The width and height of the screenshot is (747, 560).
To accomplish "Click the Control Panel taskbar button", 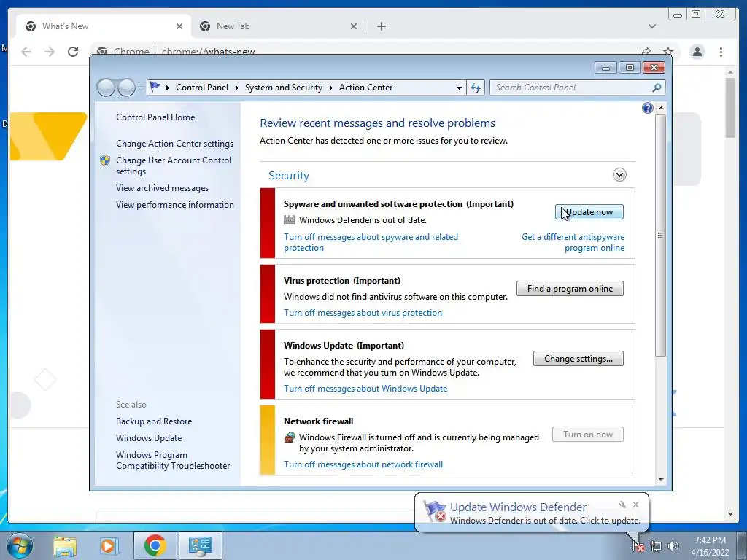I will click(x=200, y=545).
